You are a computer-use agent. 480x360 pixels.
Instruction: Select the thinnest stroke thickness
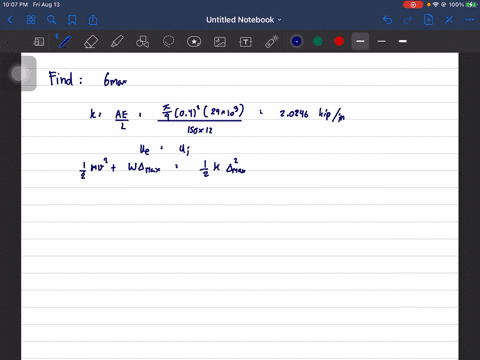(x=382, y=41)
